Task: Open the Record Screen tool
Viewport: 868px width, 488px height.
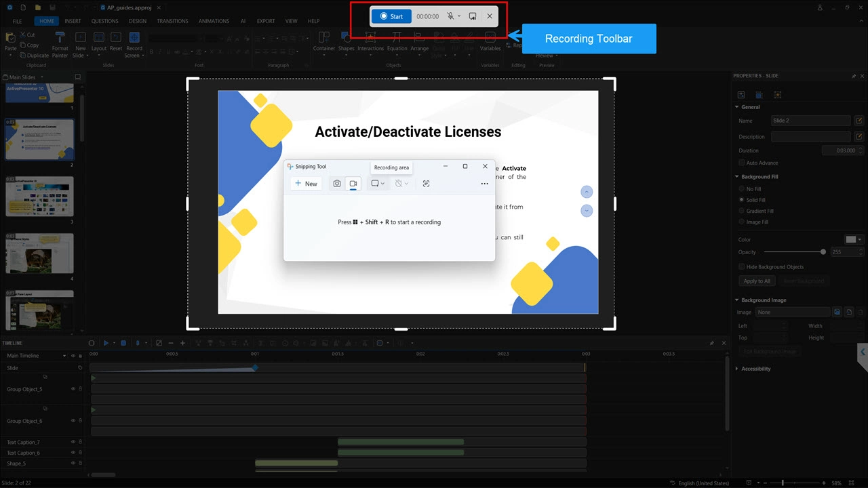Action: [x=134, y=42]
